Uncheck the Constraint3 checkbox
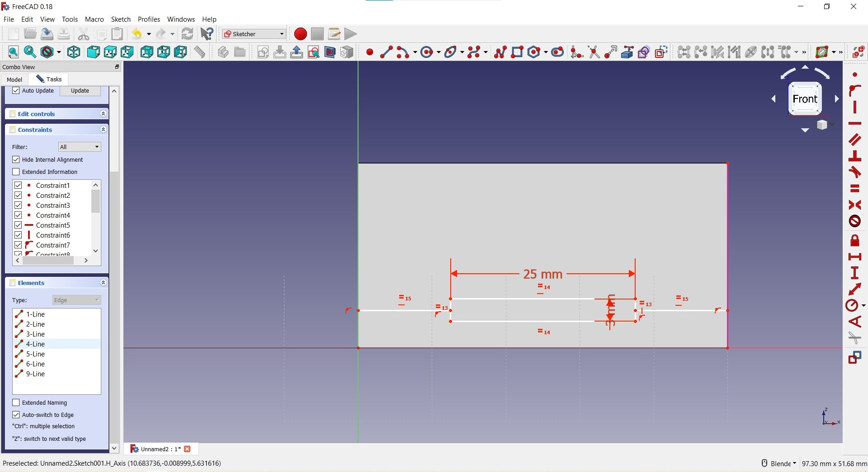 18,206
